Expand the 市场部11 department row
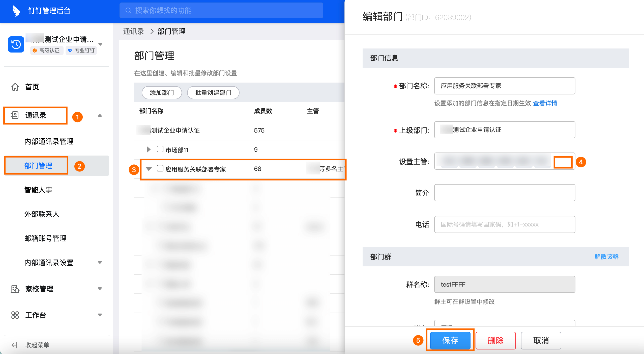Image resolution: width=644 pixels, height=354 pixels. 149,149
